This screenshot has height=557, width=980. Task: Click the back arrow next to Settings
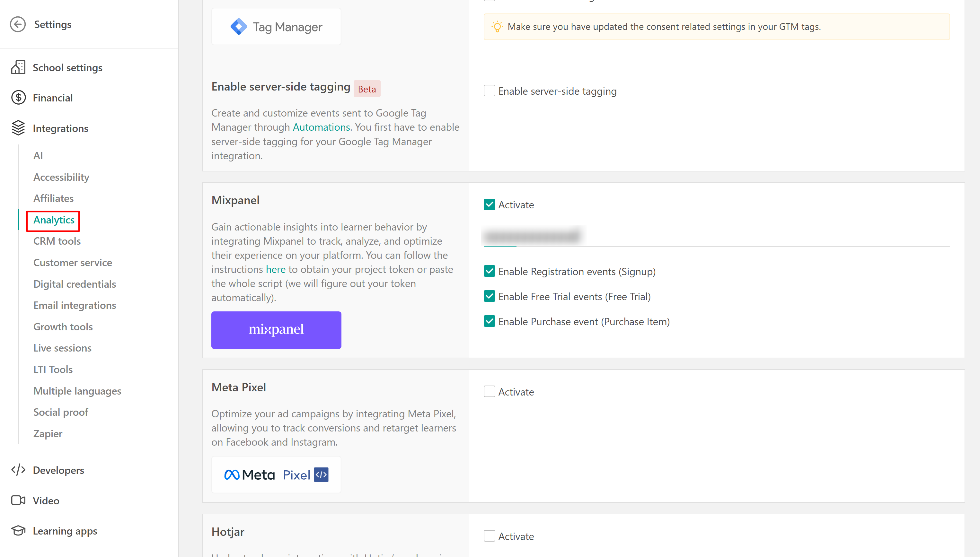point(18,24)
